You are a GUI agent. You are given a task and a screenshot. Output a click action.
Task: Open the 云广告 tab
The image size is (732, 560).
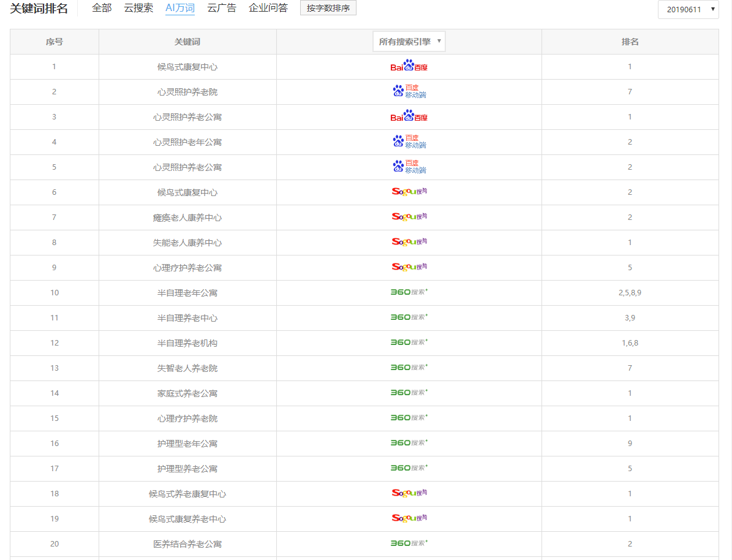[x=222, y=8]
